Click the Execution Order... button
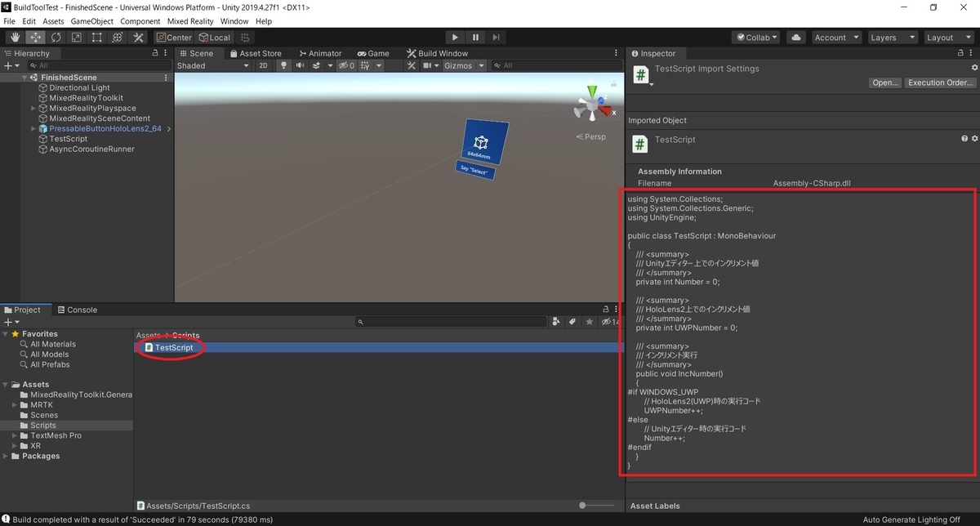The image size is (980, 526). point(941,82)
